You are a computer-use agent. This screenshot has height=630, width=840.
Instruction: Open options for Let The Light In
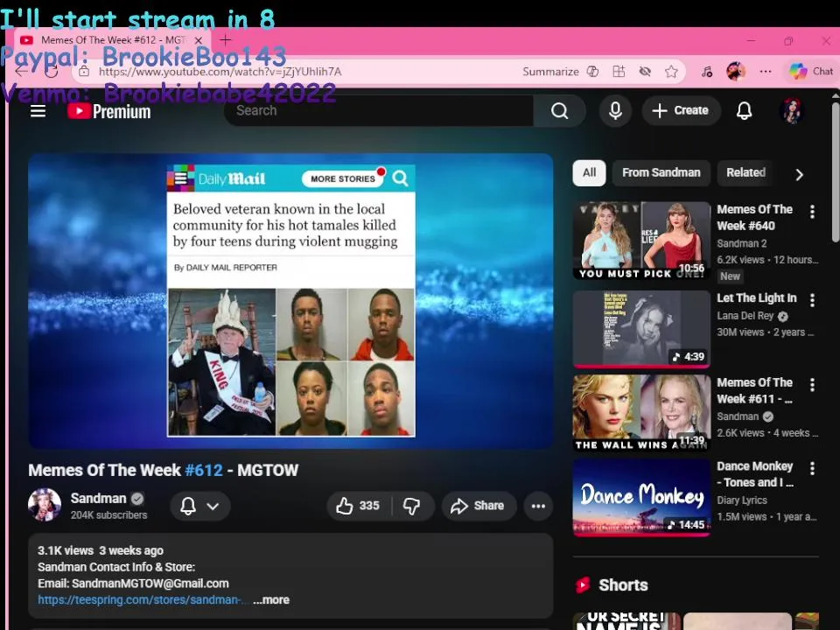812,300
